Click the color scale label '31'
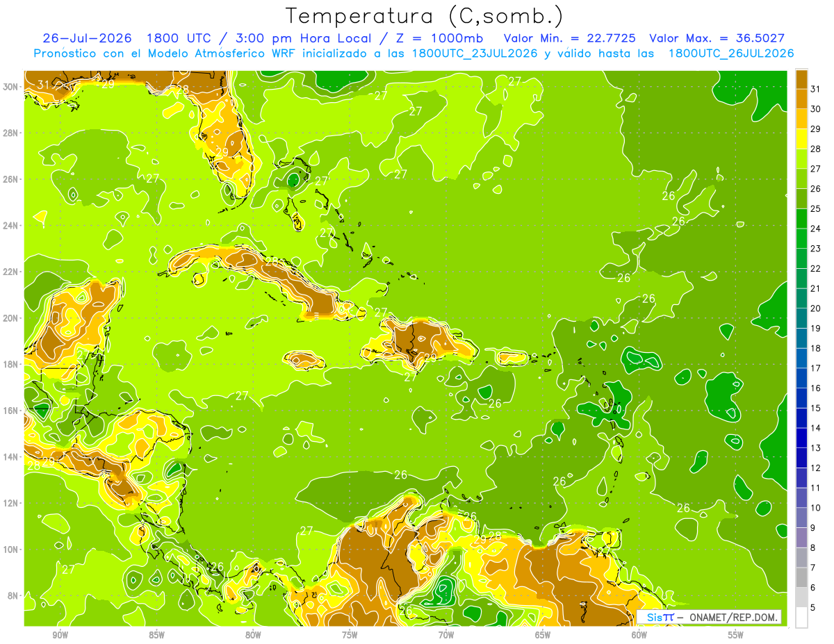 (x=816, y=89)
